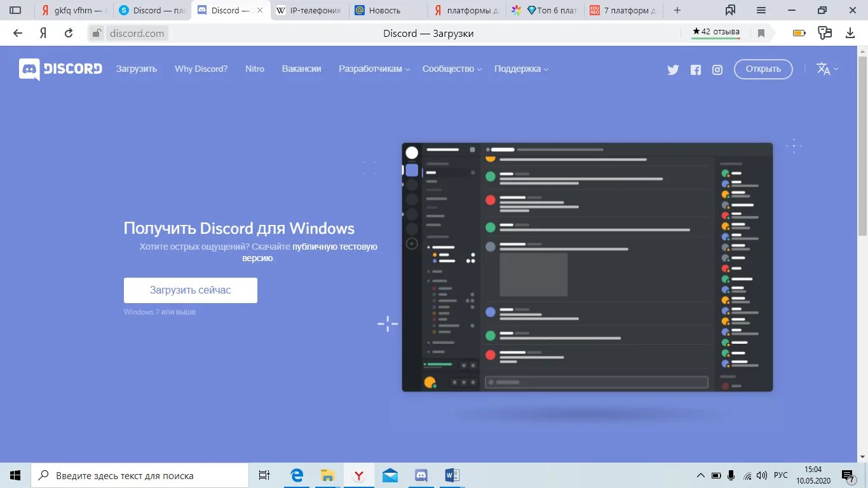Open the browser downloads arrow icon
This screenshot has height=488, width=868.
click(x=850, y=33)
